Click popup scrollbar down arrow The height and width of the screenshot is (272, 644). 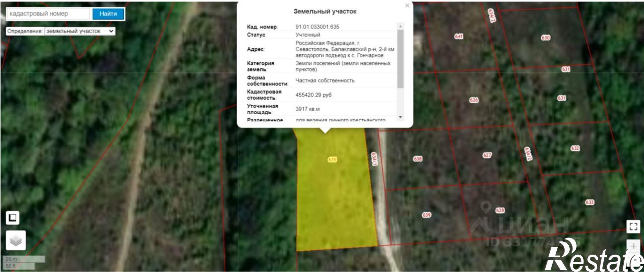click(x=401, y=117)
